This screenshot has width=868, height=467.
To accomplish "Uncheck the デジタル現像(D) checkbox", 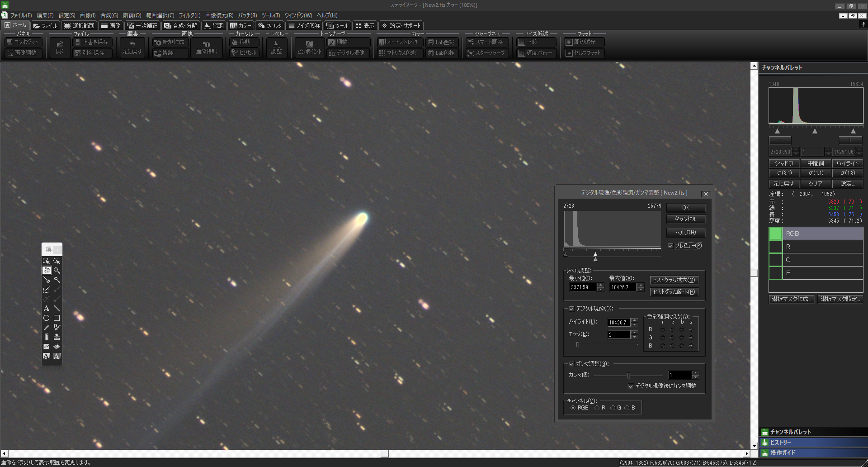I will [x=571, y=309].
